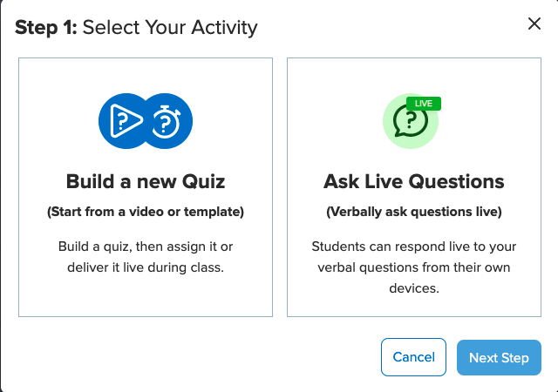
Task: Choose the Ask Live Questions card
Action: click(414, 187)
